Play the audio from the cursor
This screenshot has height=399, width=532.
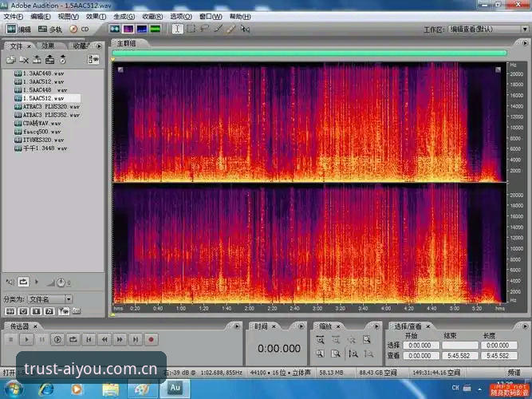pos(26,340)
